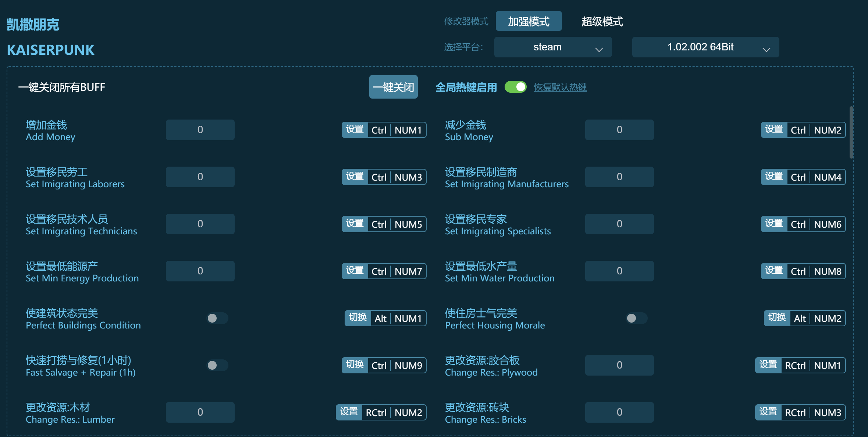
Task: Select the 加强模式 tab
Action: pos(529,21)
